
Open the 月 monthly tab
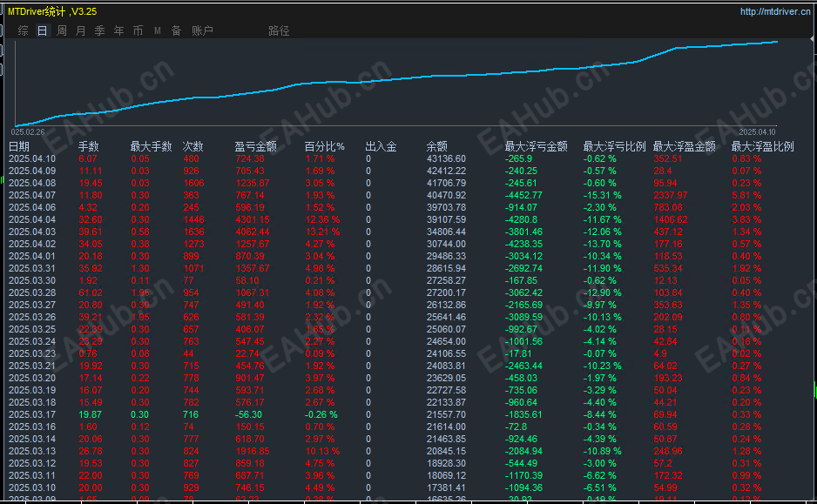click(x=81, y=30)
